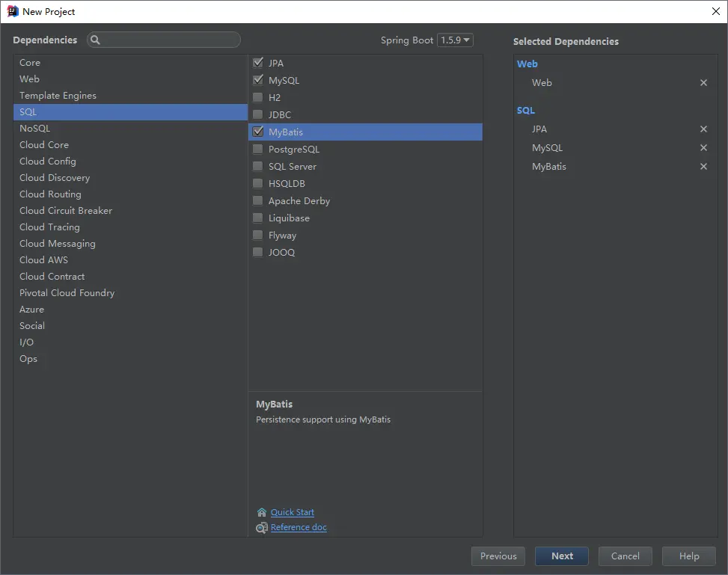The height and width of the screenshot is (575, 728).
Task: Open the Quick Start link
Action: click(x=293, y=512)
